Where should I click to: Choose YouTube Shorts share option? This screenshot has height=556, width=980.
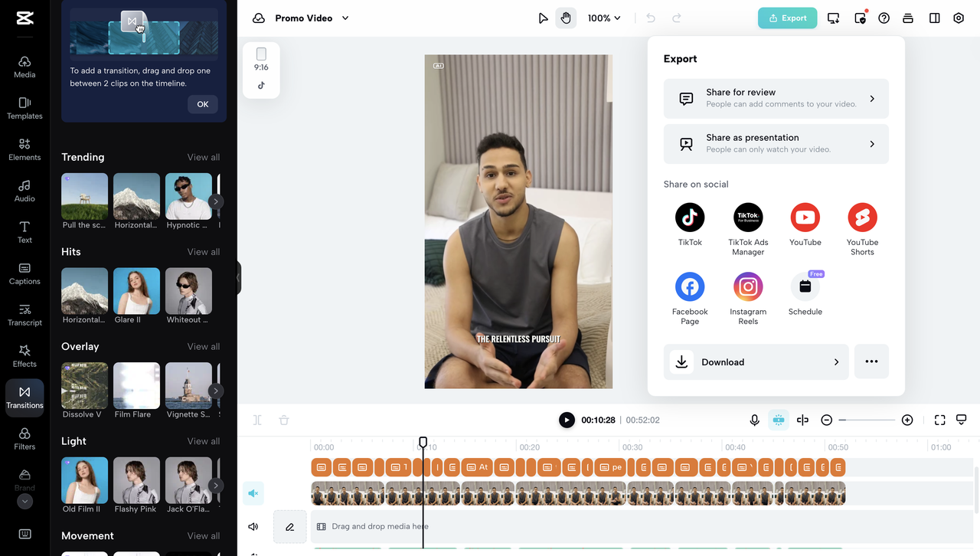click(862, 218)
